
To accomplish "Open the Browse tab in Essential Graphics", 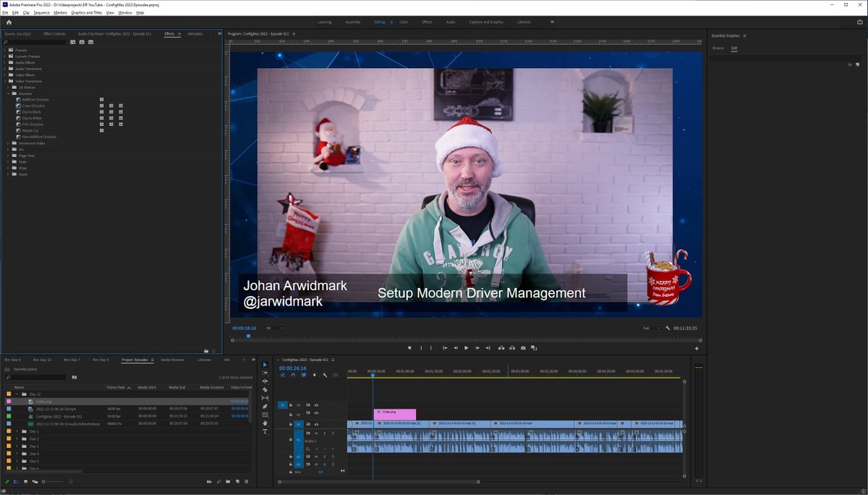I will (x=718, y=48).
